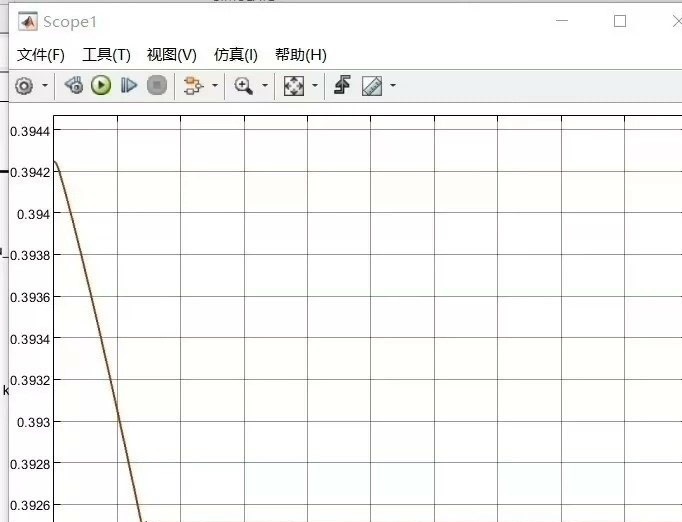The width and height of the screenshot is (682, 522).
Task: Click the y-axis label 0.3936
Action: pyautogui.click(x=30, y=298)
